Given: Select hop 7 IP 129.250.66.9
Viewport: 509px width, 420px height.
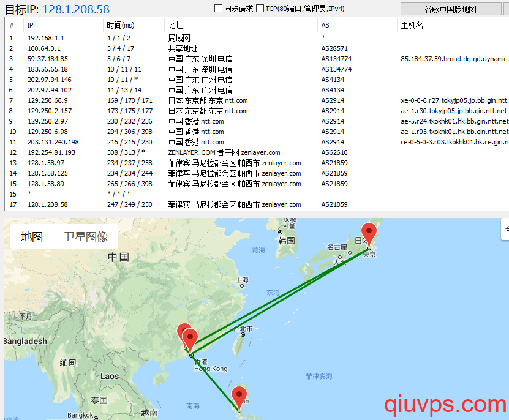Looking at the screenshot, I should (x=48, y=100).
